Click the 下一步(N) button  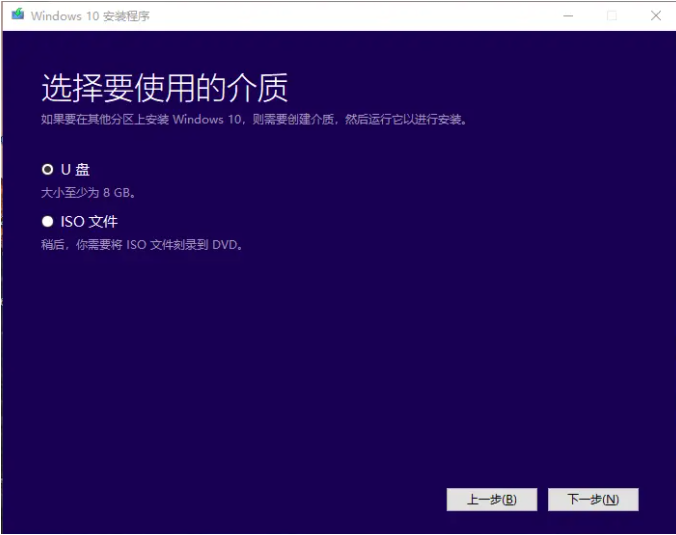coord(593,499)
